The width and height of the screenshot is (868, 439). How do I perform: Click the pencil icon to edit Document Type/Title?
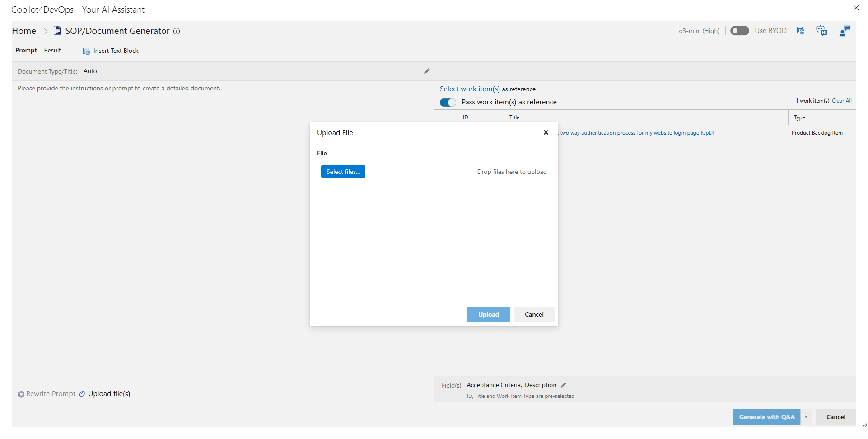pos(427,71)
